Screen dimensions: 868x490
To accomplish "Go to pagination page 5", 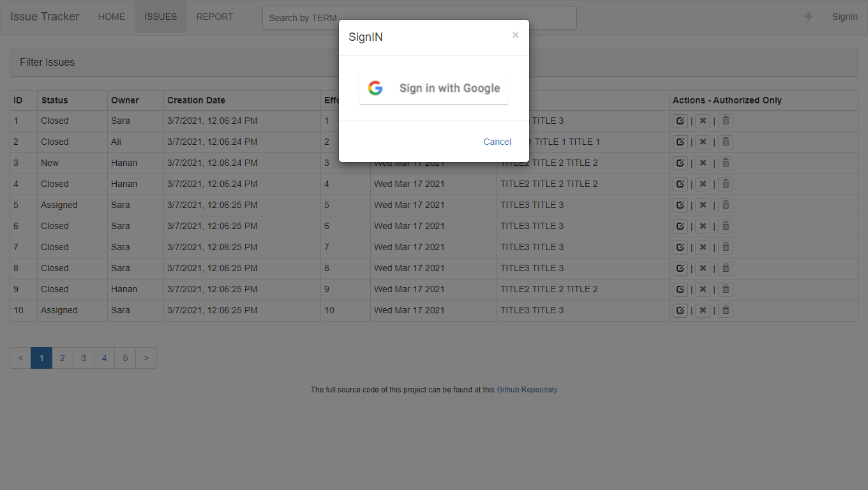I will point(126,358).
